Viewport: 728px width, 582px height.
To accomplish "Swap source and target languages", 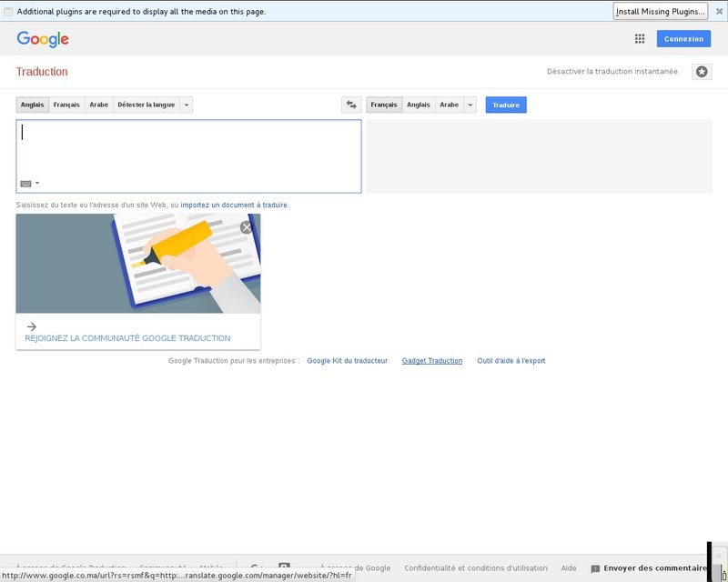I will tap(351, 105).
